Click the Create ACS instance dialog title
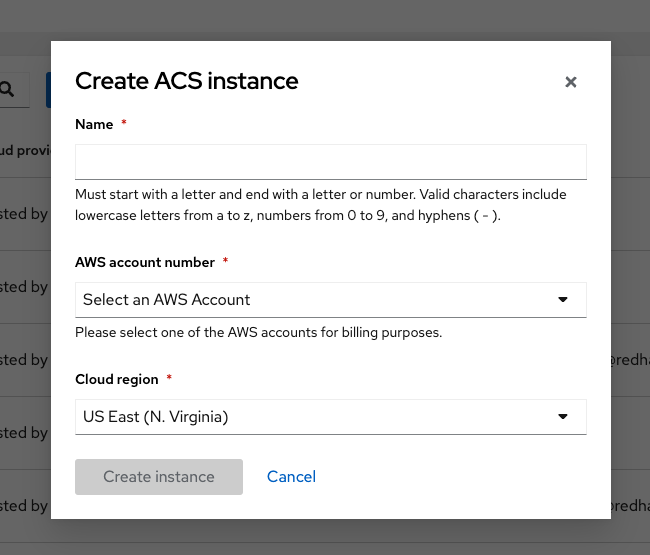Viewport: 650px width, 555px height. tap(187, 81)
